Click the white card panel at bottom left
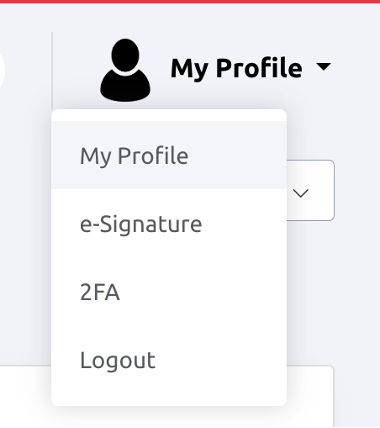The width and height of the screenshot is (380, 428). coord(25,397)
